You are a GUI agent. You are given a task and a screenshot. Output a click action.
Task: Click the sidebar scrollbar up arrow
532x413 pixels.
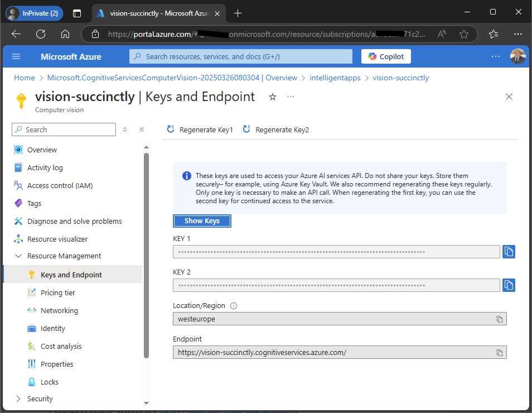tap(146, 147)
